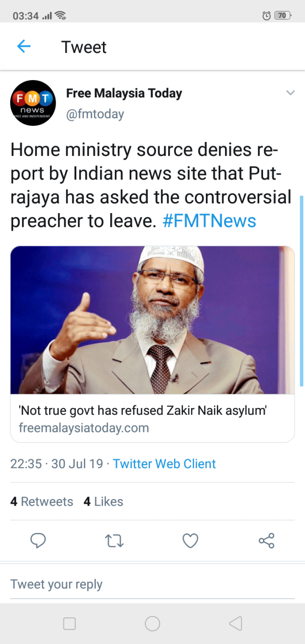View the 4 Retweets list
The width and height of the screenshot is (305, 644).
[42, 501]
